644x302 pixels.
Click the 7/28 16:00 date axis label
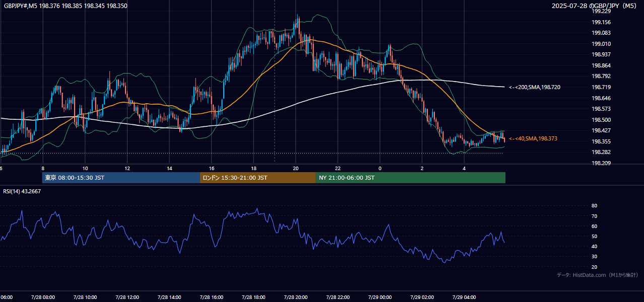[212, 297]
